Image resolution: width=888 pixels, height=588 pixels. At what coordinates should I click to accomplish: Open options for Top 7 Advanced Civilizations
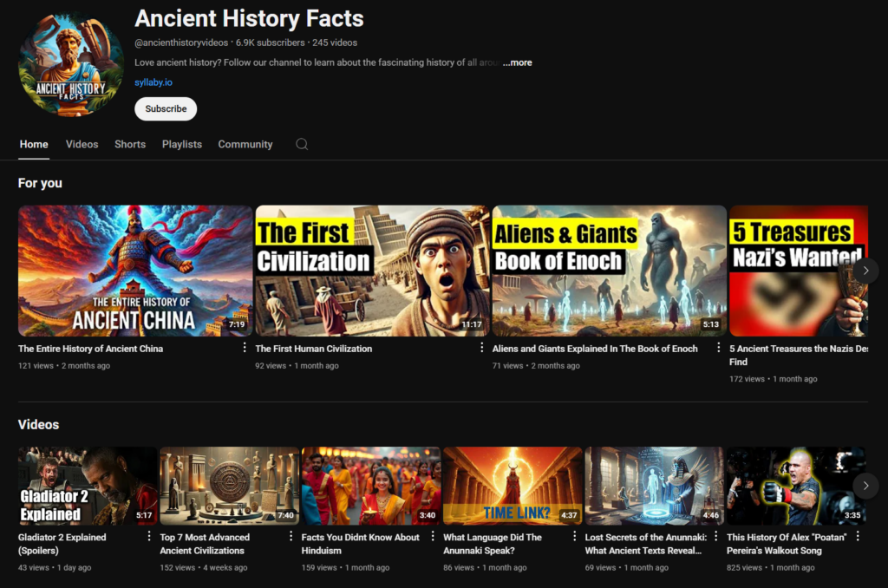tap(291, 537)
